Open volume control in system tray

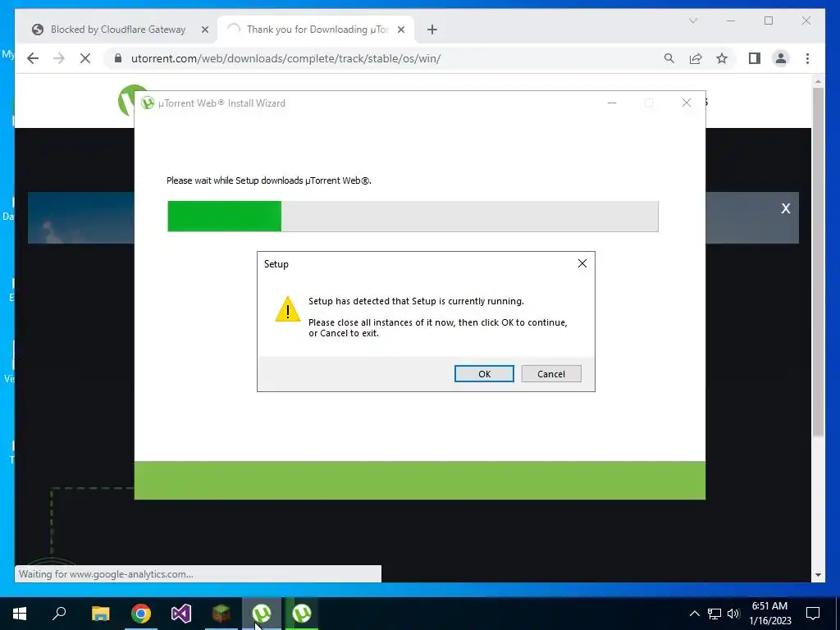(733, 614)
